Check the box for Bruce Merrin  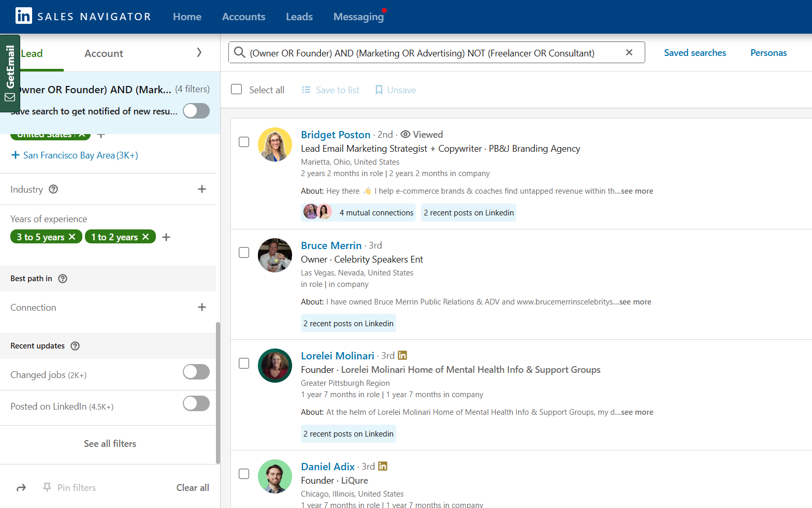click(244, 252)
